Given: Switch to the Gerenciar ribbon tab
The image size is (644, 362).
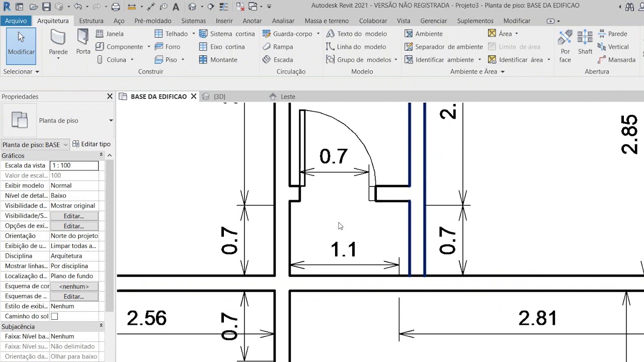Looking at the screenshot, I should click(x=433, y=21).
